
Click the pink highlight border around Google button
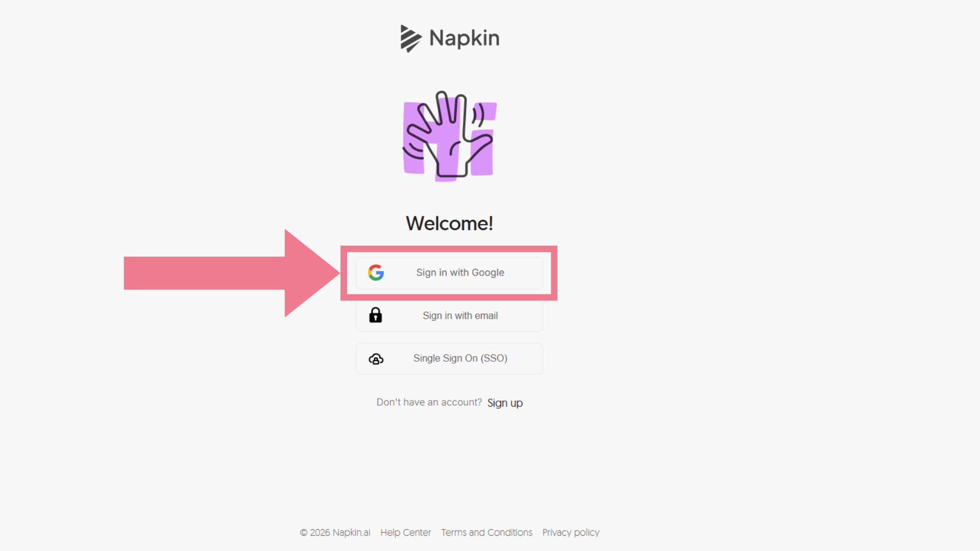[x=449, y=249]
